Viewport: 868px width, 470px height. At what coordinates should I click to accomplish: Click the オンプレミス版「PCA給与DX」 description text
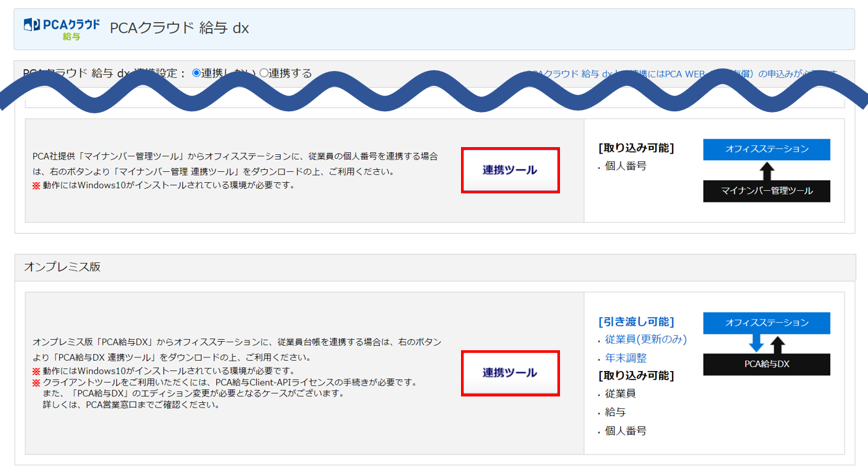(x=237, y=350)
